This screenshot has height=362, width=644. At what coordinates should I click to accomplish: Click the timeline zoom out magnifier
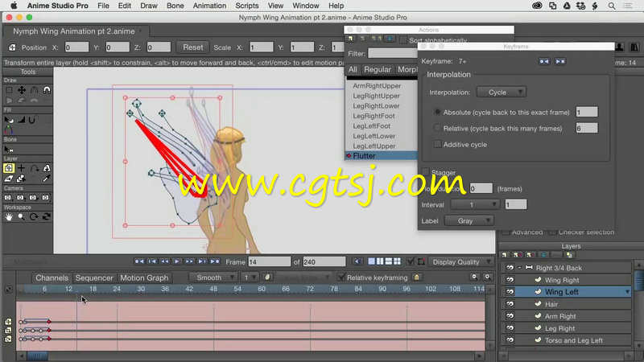point(474,278)
